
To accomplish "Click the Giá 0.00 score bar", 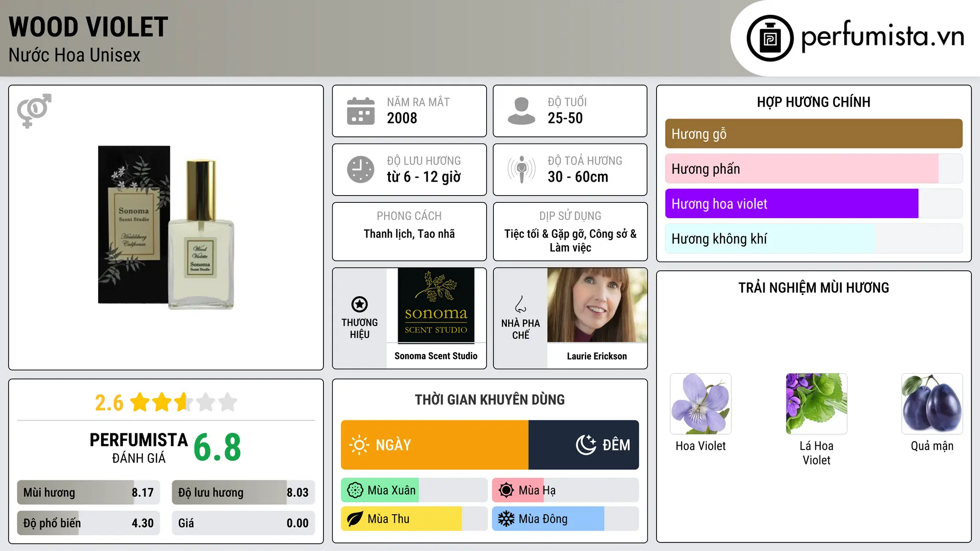I will [244, 523].
